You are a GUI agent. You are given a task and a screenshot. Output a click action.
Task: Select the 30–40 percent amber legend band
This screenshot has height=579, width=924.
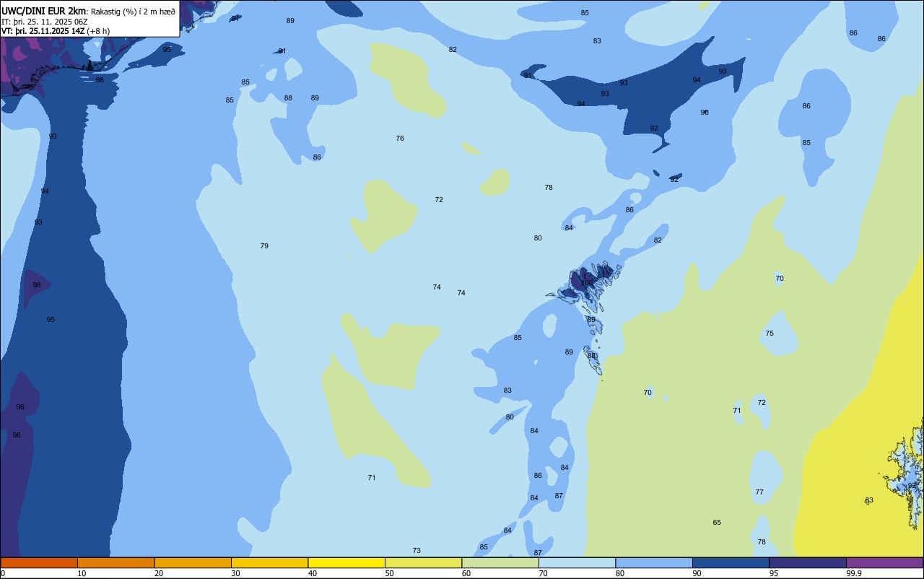269,562
